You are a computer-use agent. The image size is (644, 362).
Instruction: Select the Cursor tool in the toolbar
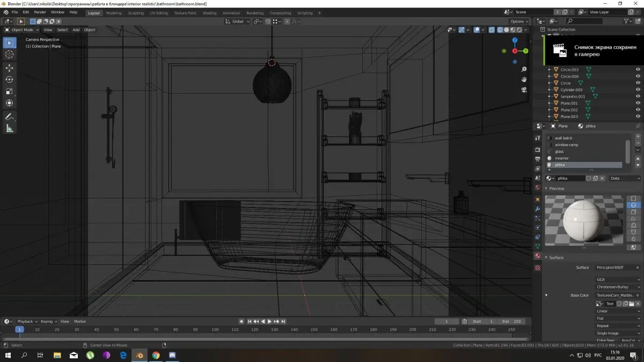tap(10, 54)
